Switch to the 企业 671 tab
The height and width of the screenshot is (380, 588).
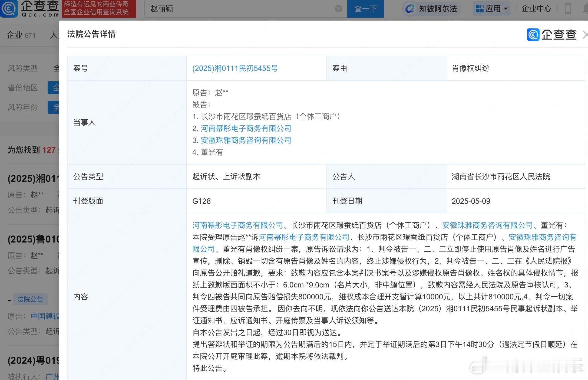coord(21,35)
